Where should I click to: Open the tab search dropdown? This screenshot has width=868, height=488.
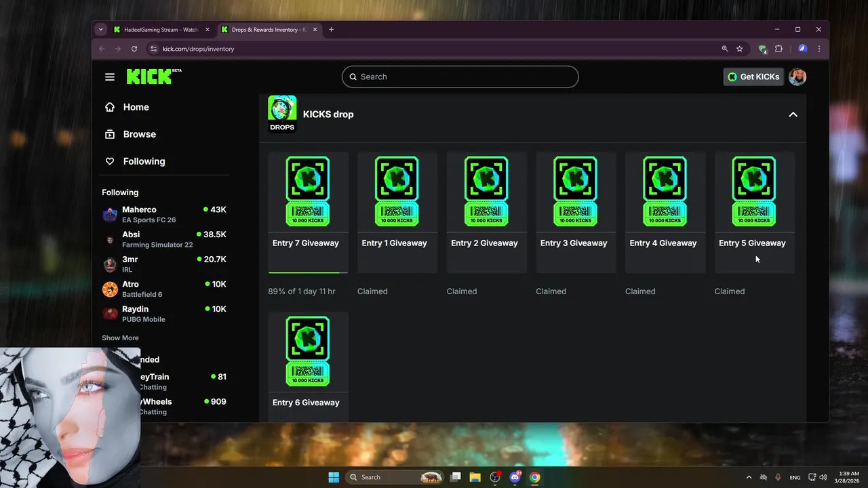tap(100, 30)
